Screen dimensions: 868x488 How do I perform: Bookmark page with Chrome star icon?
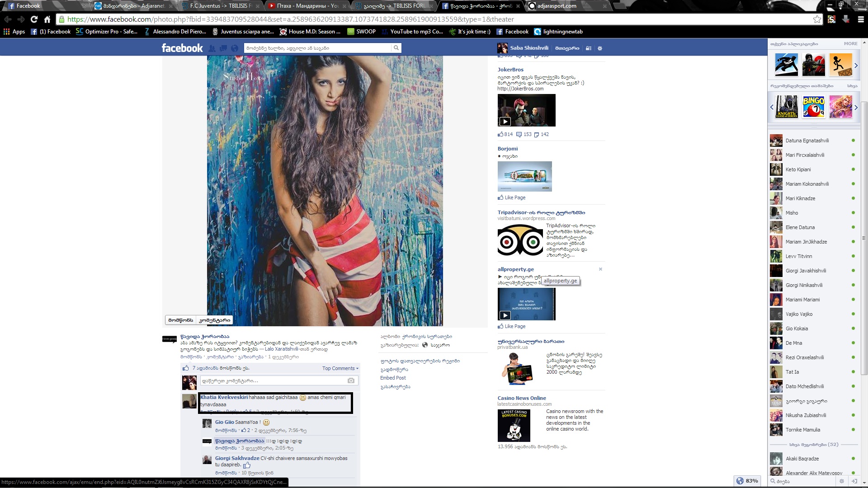coord(817,19)
